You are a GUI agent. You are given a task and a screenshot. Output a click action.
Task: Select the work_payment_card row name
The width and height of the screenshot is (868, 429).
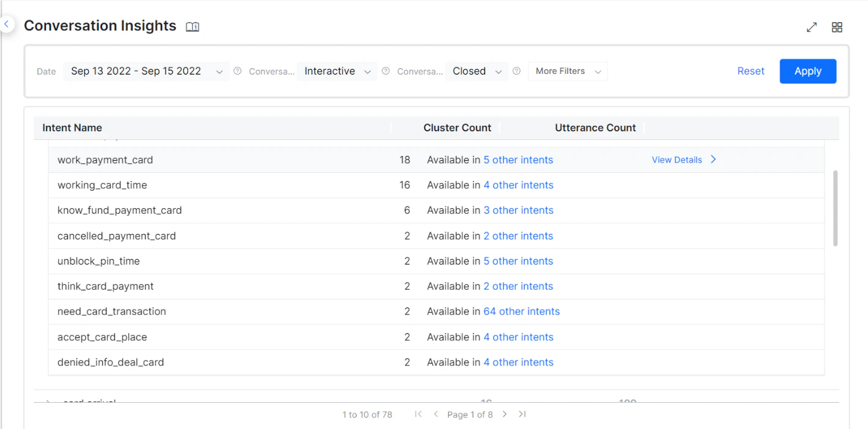105,159
